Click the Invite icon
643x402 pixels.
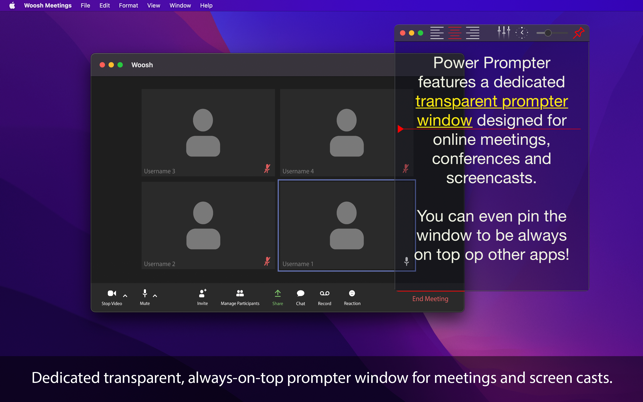pyautogui.click(x=203, y=293)
